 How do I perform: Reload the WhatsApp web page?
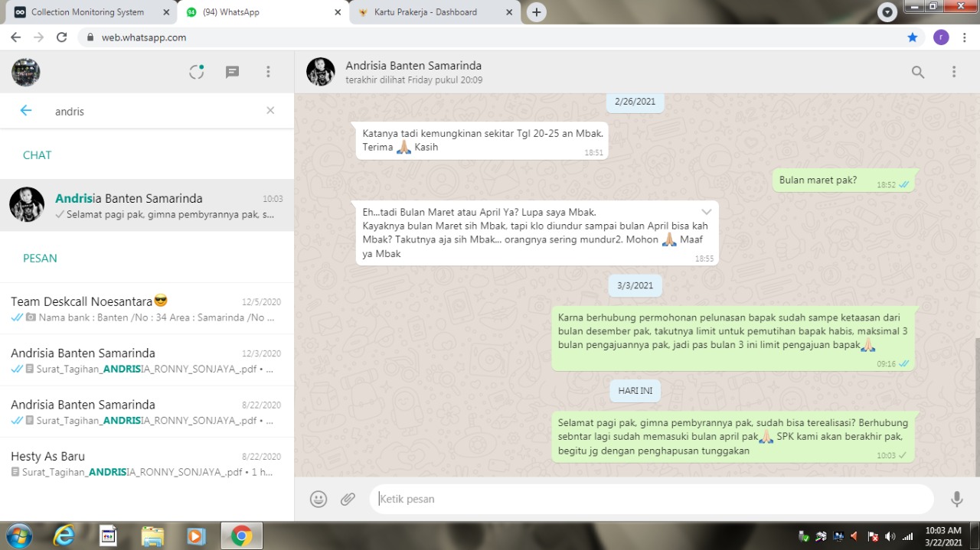click(x=62, y=37)
